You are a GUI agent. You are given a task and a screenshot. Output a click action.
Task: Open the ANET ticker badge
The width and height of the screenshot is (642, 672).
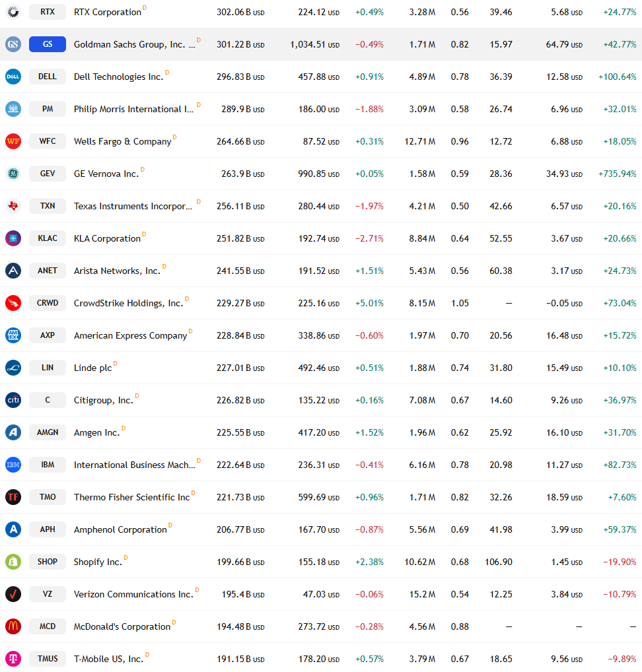[48, 271]
